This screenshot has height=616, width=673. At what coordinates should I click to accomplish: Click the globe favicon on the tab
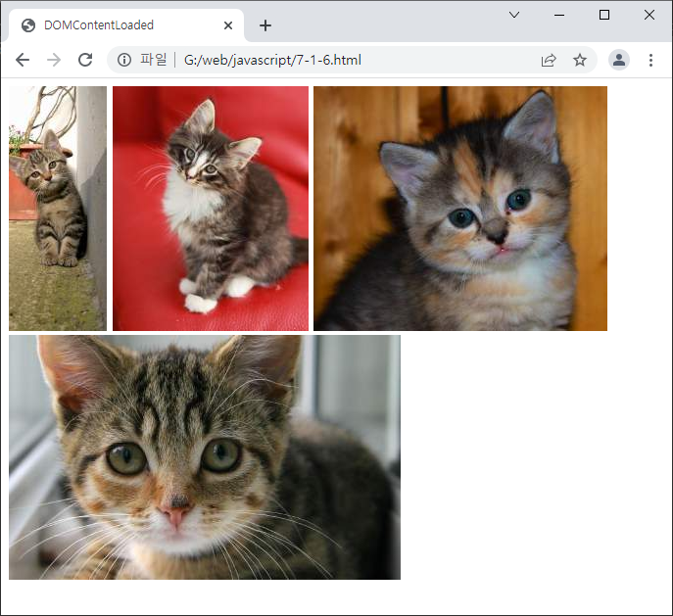28,25
